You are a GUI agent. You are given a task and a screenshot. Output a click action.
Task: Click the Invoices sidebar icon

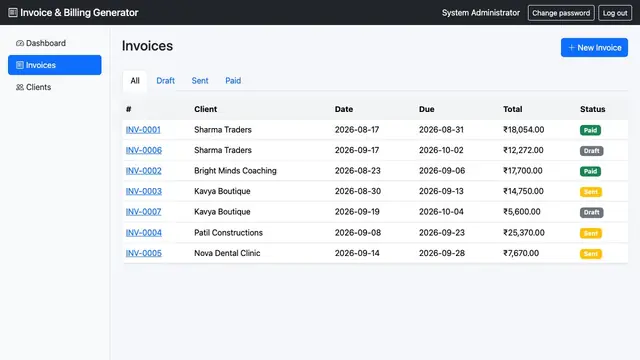click(x=20, y=65)
